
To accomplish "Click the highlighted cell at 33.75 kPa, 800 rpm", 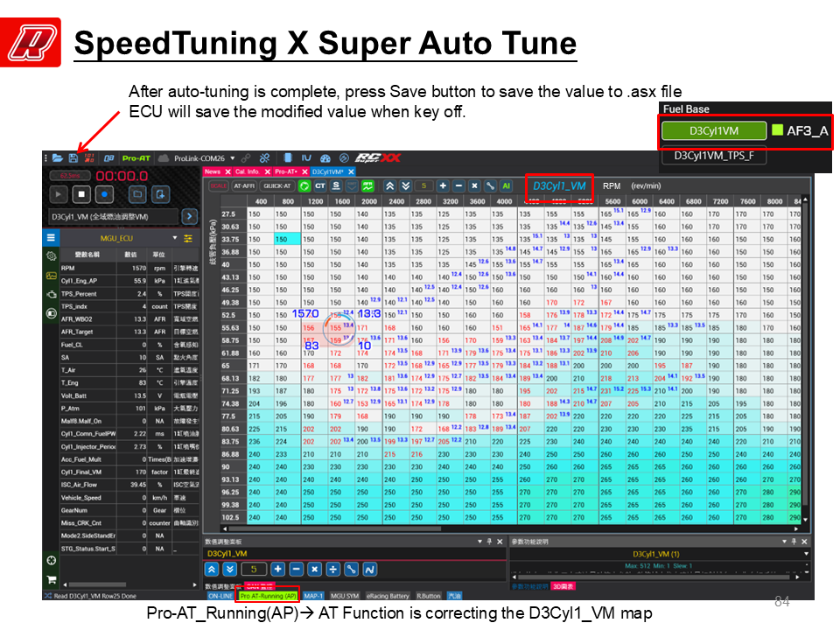I will [x=287, y=239].
